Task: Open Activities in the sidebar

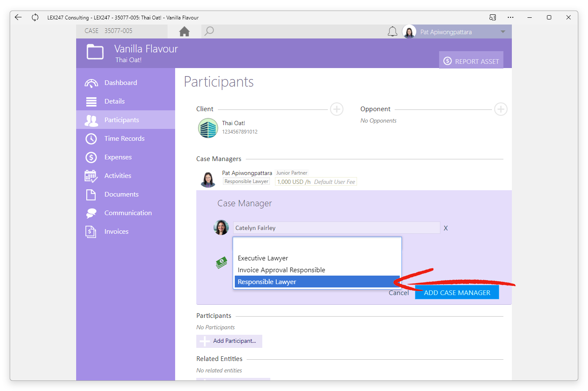Action: point(126,176)
